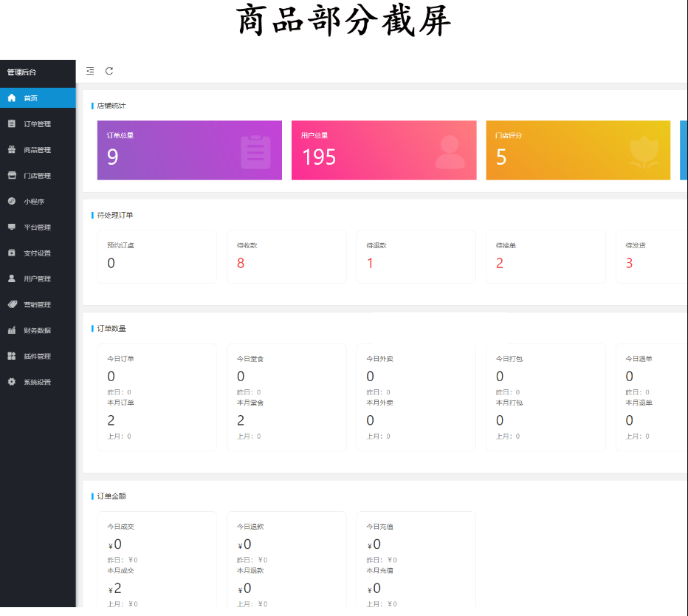This screenshot has width=688, height=616.
Task: Select 插件管理 in the sidebar
Action: click(37, 357)
